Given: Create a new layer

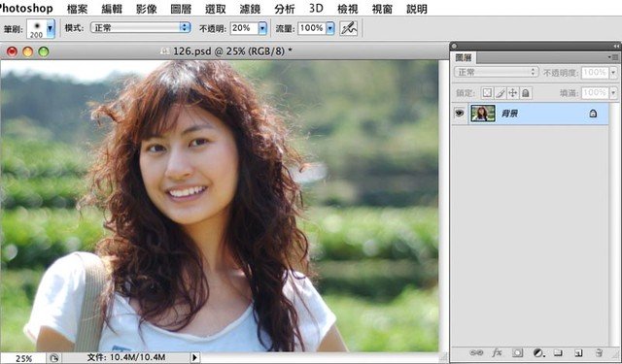Looking at the screenshot, I should [578, 352].
